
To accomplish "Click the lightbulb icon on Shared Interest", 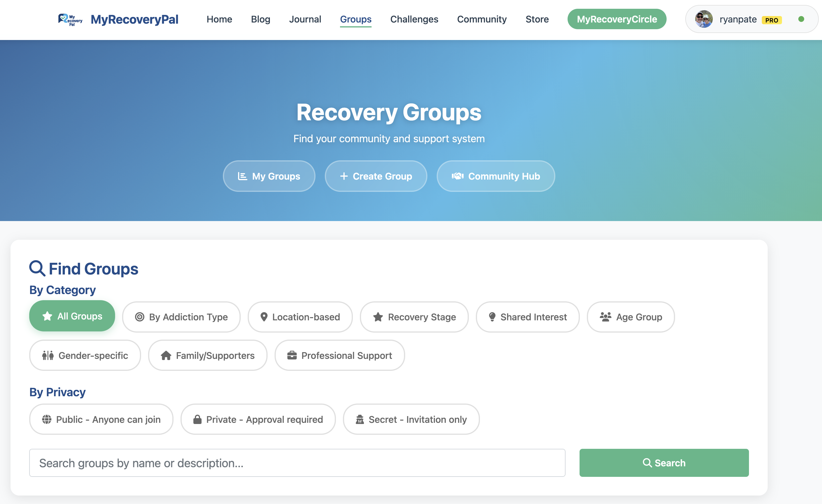I will click(x=492, y=317).
